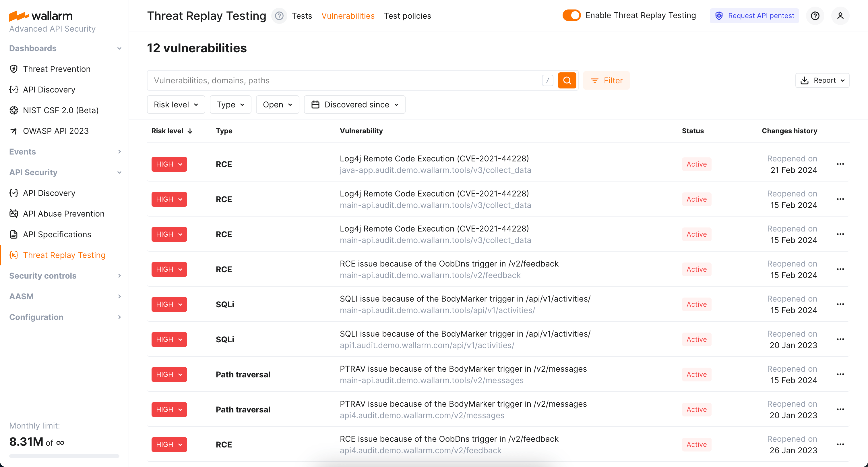Switch to the Tests tab

[x=302, y=16]
